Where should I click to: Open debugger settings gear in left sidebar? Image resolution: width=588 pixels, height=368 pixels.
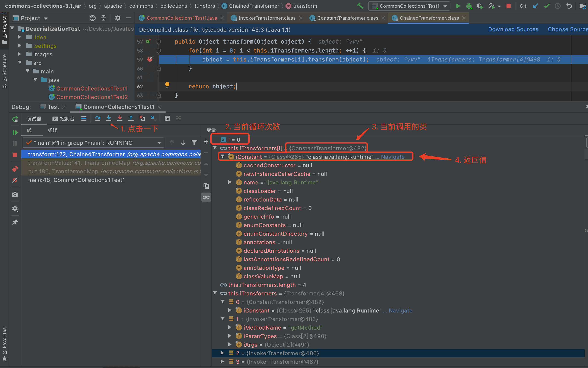15,209
